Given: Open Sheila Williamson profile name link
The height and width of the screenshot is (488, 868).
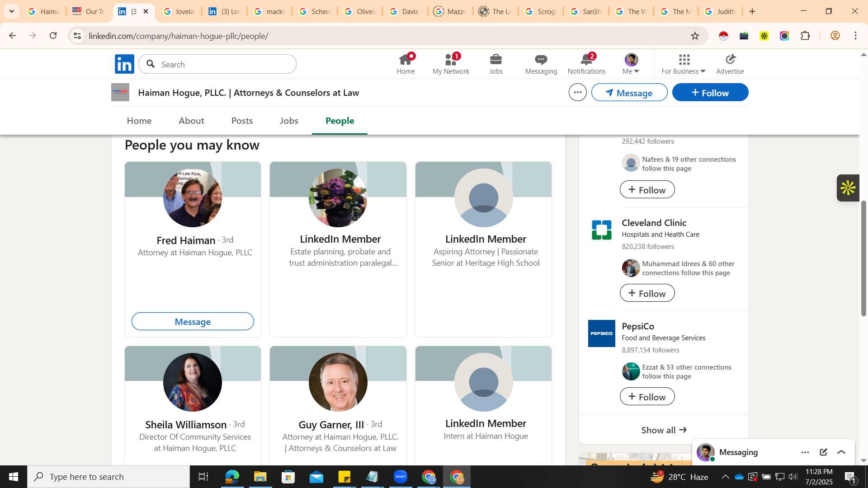Looking at the screenshot, I should tap(186, 425).
